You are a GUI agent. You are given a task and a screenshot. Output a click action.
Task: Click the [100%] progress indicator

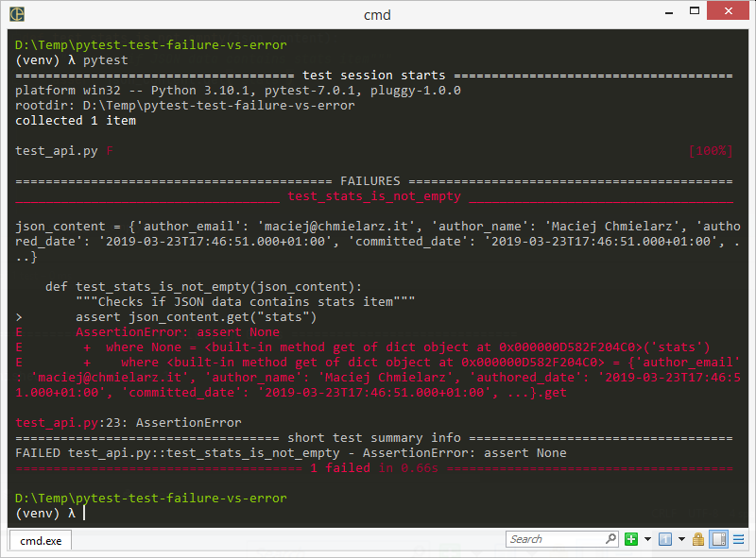click(711, 151)
